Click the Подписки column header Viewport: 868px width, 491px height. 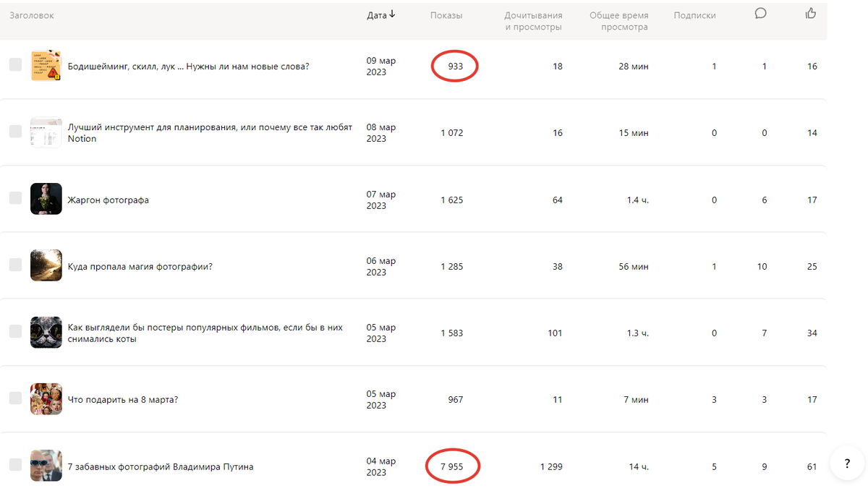pos(694,15)
